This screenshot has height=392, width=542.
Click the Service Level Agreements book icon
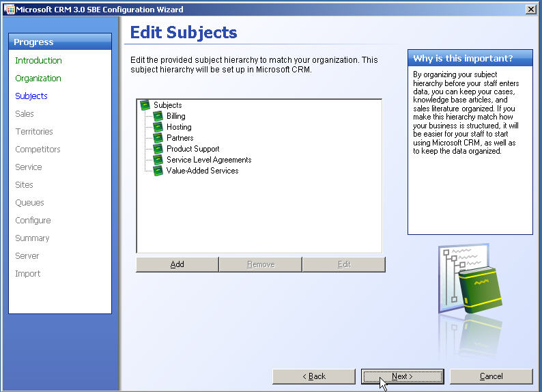pyautogui.click(x=158, y=160)
